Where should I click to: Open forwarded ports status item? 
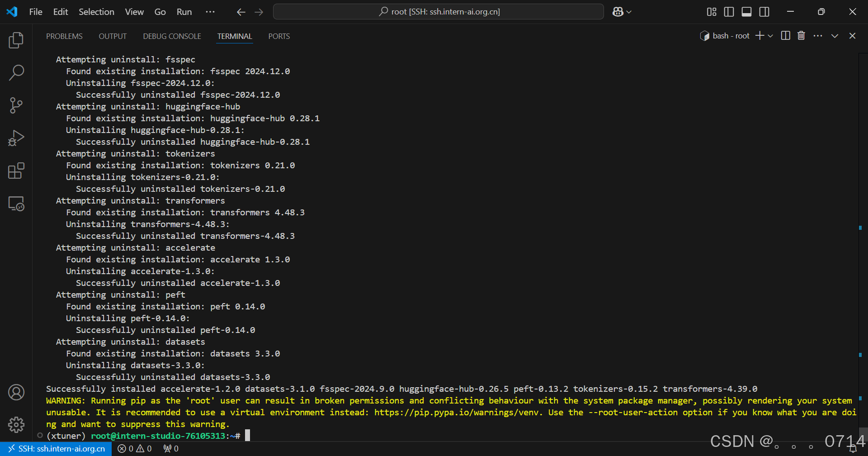(171, 449)
